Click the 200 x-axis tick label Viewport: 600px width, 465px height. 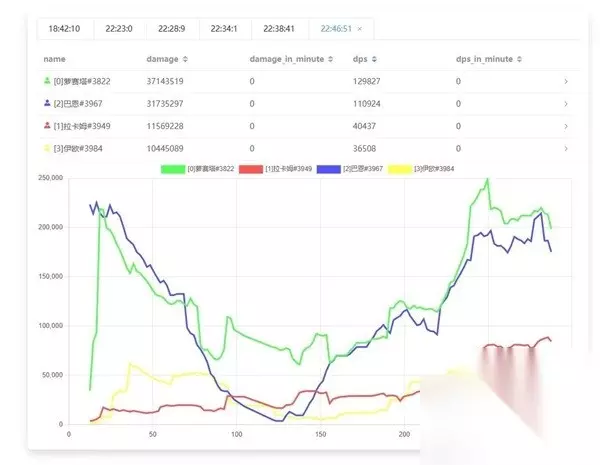pos(404,434)
